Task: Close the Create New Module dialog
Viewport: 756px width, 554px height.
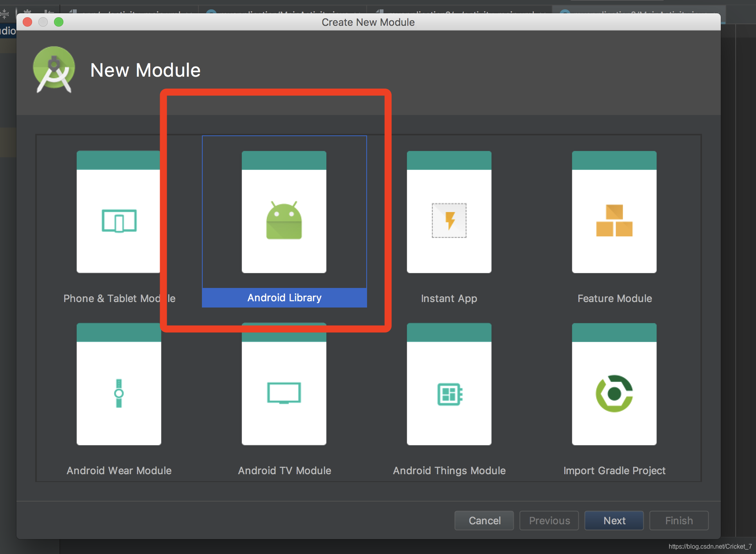Action: coord(27,22)
